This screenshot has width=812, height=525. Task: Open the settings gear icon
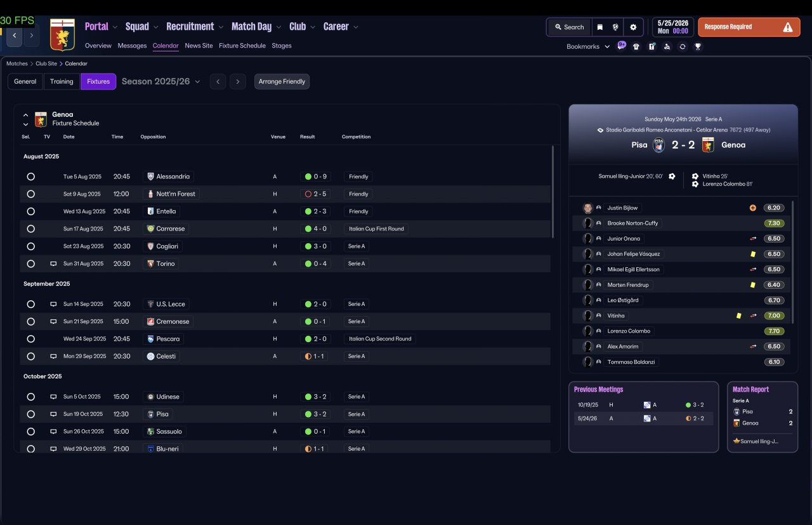[x=633, y=27]
